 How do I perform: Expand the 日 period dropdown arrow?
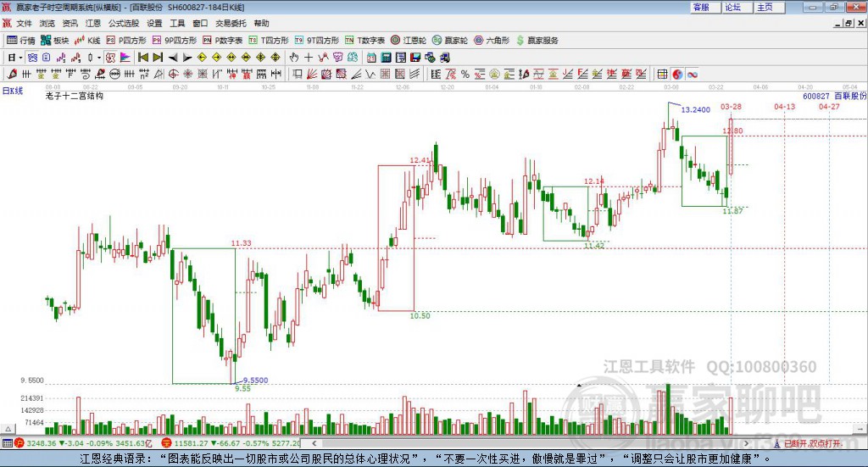click(20, 58)
